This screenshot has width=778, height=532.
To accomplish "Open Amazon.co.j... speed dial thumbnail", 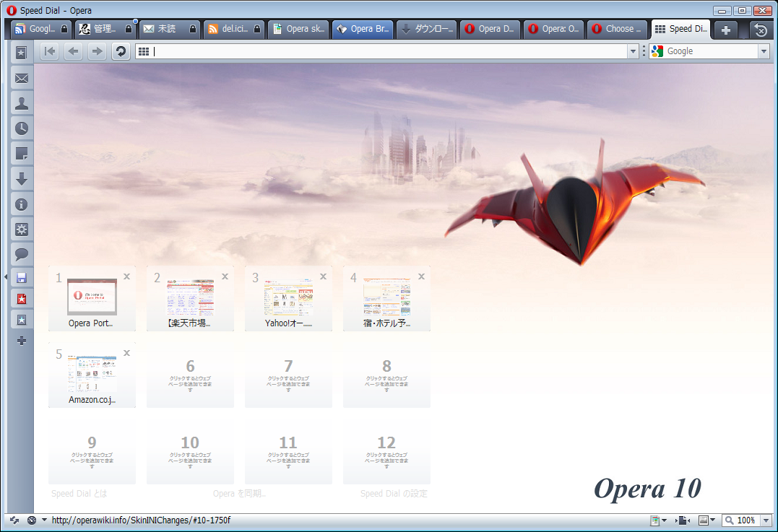I will pos(92,373).
